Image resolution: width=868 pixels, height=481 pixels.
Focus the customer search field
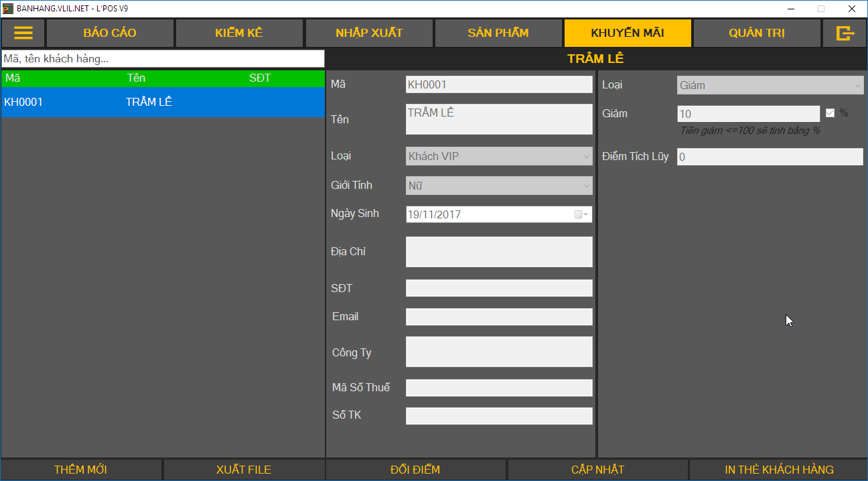click(163, 59)
